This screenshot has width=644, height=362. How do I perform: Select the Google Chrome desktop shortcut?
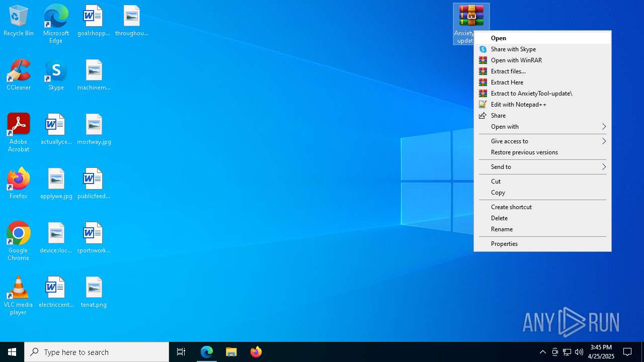pyautogui.click(x=19, y=241)
